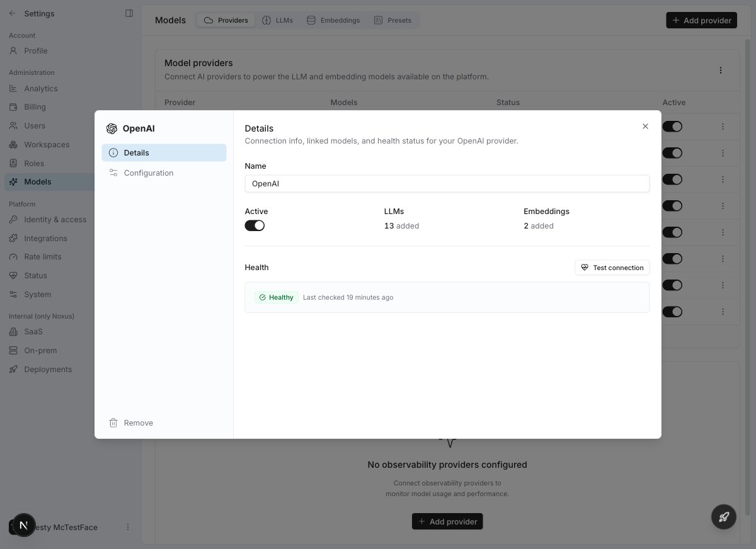Open the Presets tab
Viewport: 756px width, 549px height.
393,20
